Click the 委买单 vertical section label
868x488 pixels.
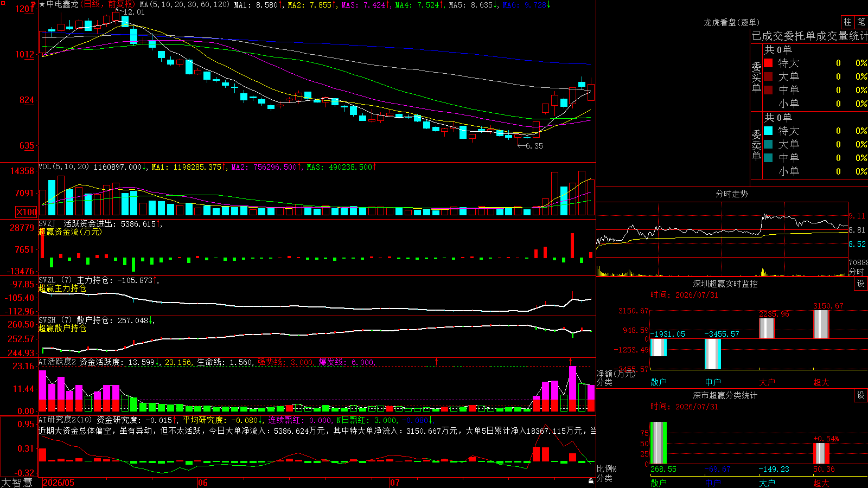pos(756,78)
